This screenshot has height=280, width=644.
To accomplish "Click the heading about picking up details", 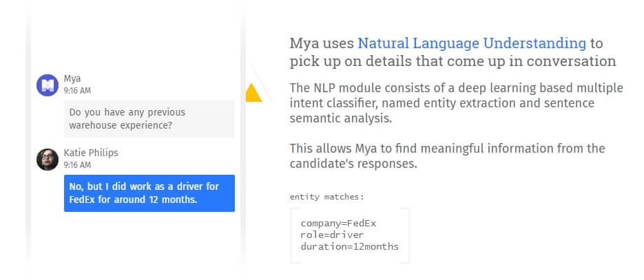I will click(x=453, y=52).
